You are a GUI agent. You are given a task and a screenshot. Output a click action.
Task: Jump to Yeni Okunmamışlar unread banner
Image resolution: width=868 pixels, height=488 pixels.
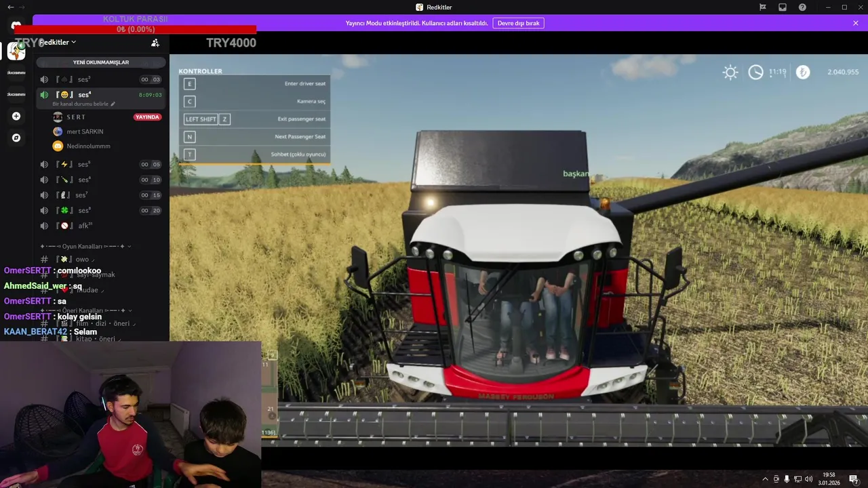(x=101, y=62)
